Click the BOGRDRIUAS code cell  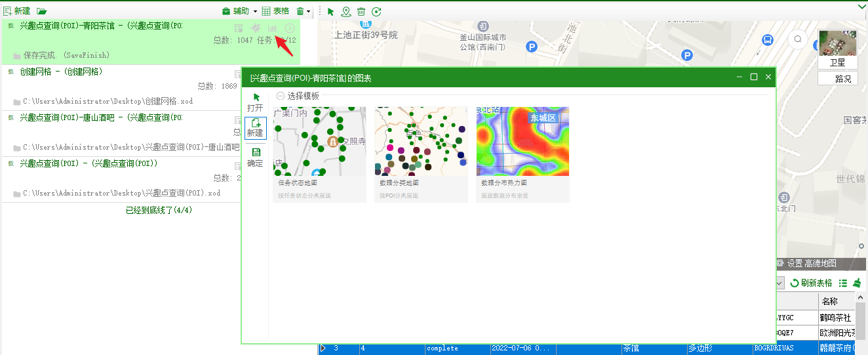785,348
